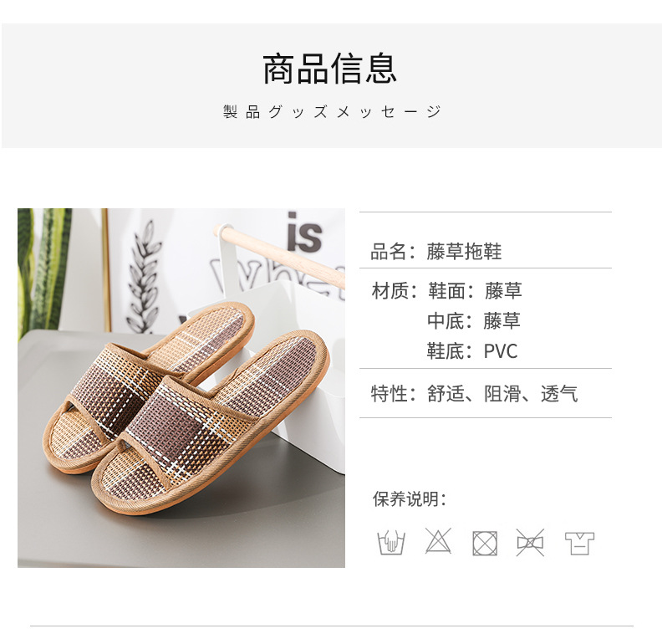The height and width of the screenshot is (644, 662).
Task: Click the 鞋底：PVC sole text
Action: point(472,350)
